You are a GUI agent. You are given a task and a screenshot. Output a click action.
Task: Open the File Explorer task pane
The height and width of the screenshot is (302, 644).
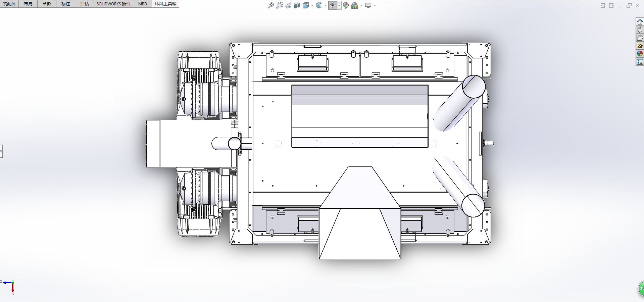(640, 38)
